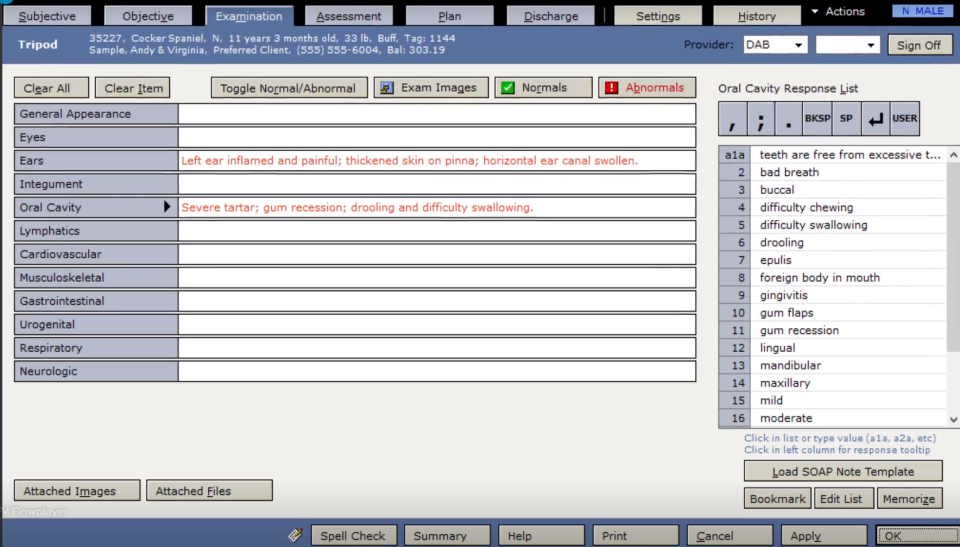This screenshot has height=547, width=960.
Task: Click response number a1a tooltip cell
Action: [735, 155]
